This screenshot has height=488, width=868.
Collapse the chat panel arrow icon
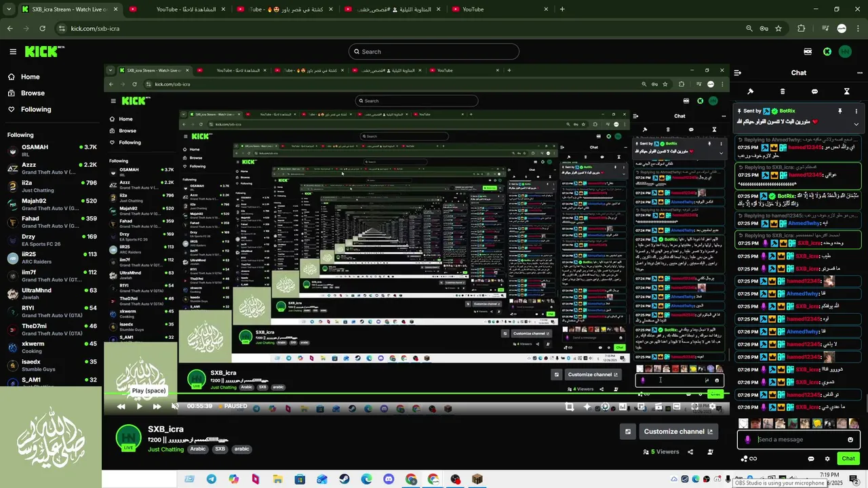click(738, 73)
